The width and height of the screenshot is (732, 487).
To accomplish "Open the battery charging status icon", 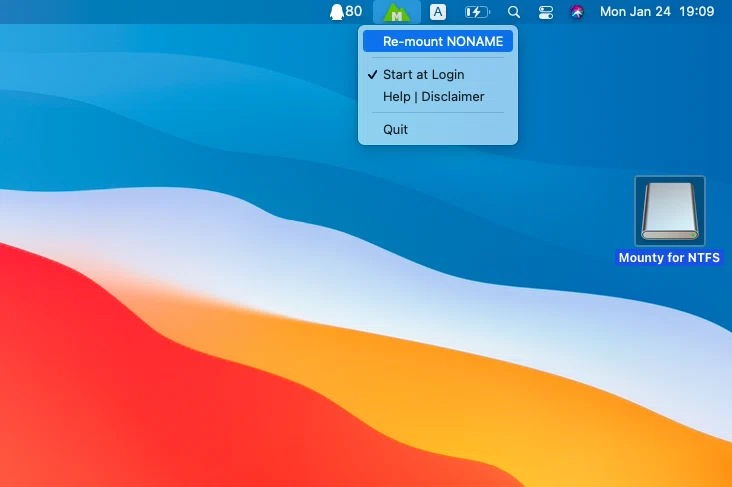I will click(x=477, y=12).
